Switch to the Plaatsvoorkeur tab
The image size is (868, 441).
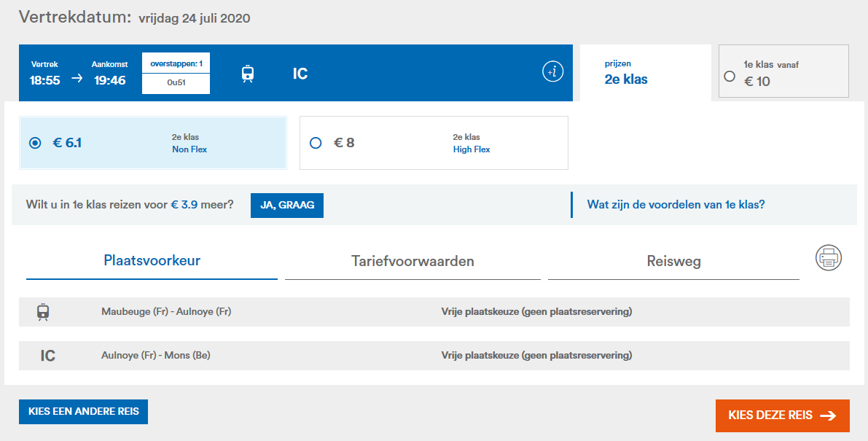click(152, 261)
